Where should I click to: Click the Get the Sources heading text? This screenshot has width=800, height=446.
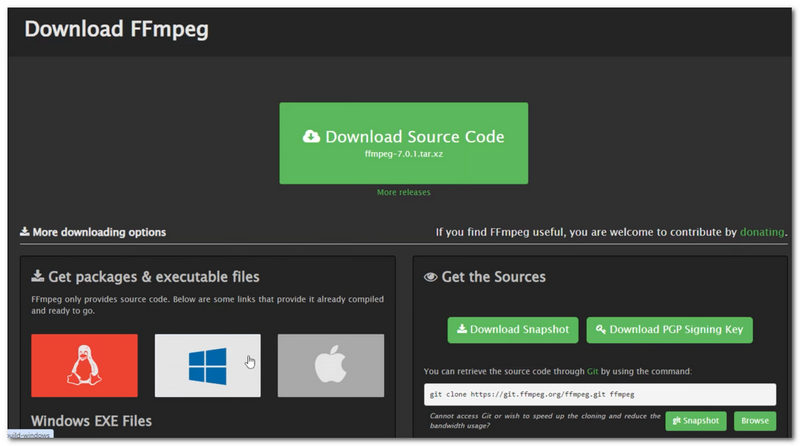pos(493,277)
